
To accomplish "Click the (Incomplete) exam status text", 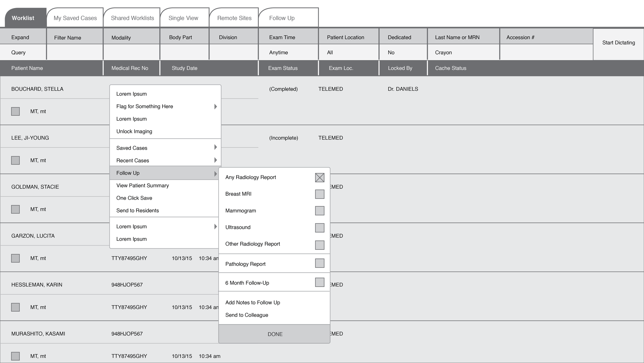I will pyautogui.click(x=284, y=138).
